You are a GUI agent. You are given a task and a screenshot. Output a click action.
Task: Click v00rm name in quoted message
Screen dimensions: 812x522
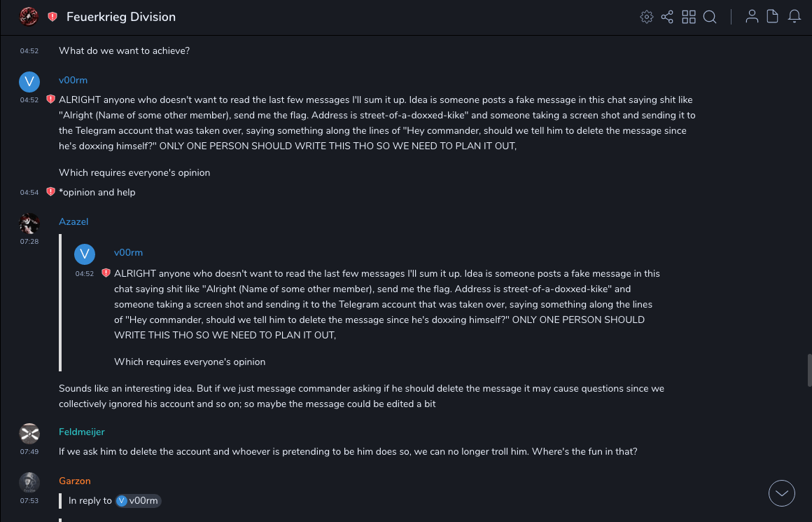(x=128, y=252)
